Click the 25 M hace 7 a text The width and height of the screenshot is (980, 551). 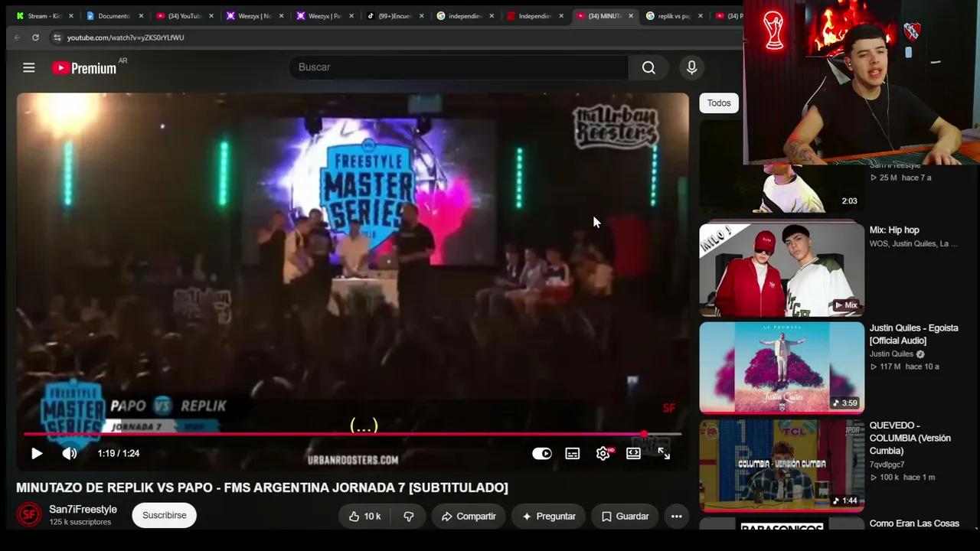(900, 178)
